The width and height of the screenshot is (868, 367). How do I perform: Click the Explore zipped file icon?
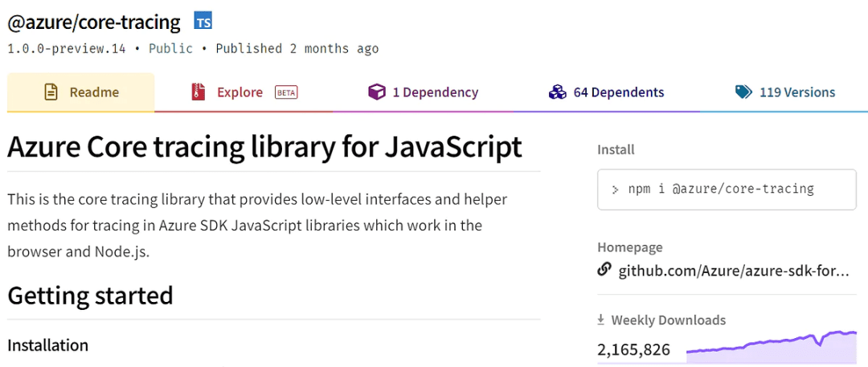199,92
